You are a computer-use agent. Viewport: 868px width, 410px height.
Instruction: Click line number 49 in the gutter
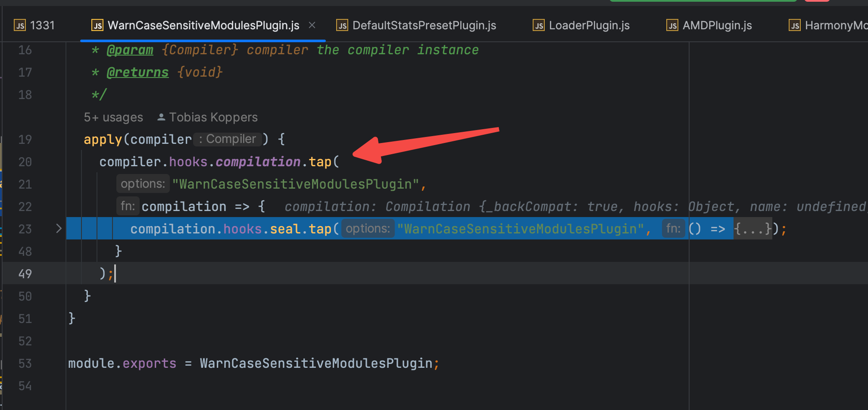[25, 274]
